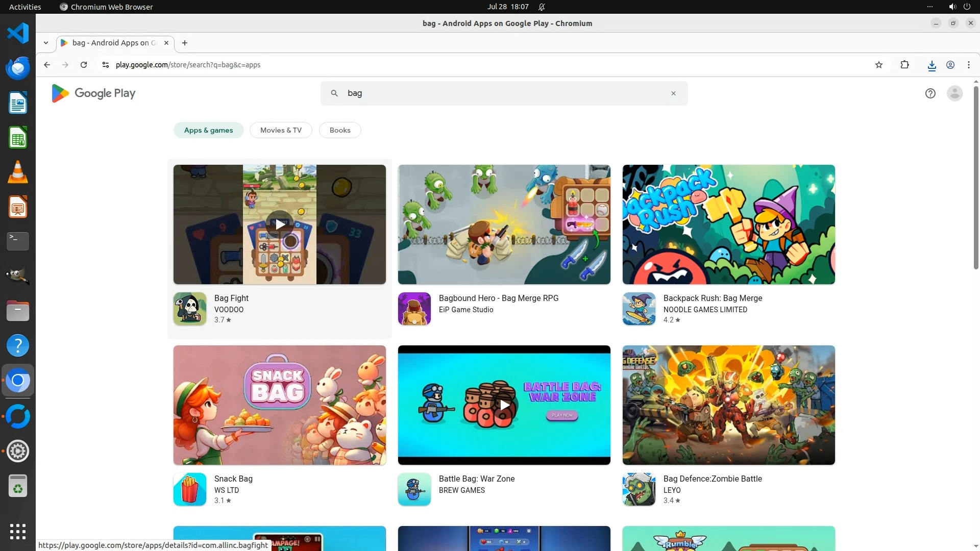Bookmark this page with star icon
Screen dimensions: 980x551
click(x=878, y=65)
